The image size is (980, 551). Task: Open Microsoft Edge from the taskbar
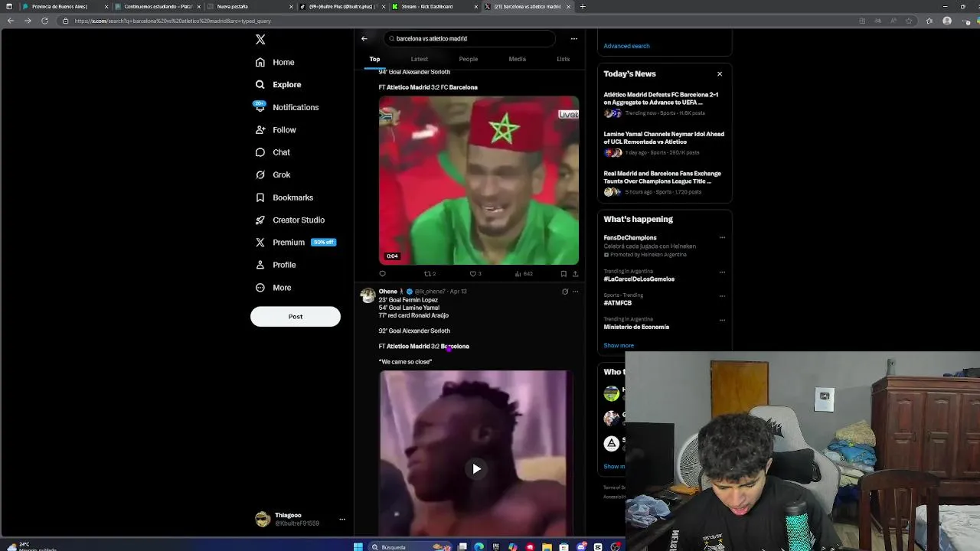tap(479, 546)
